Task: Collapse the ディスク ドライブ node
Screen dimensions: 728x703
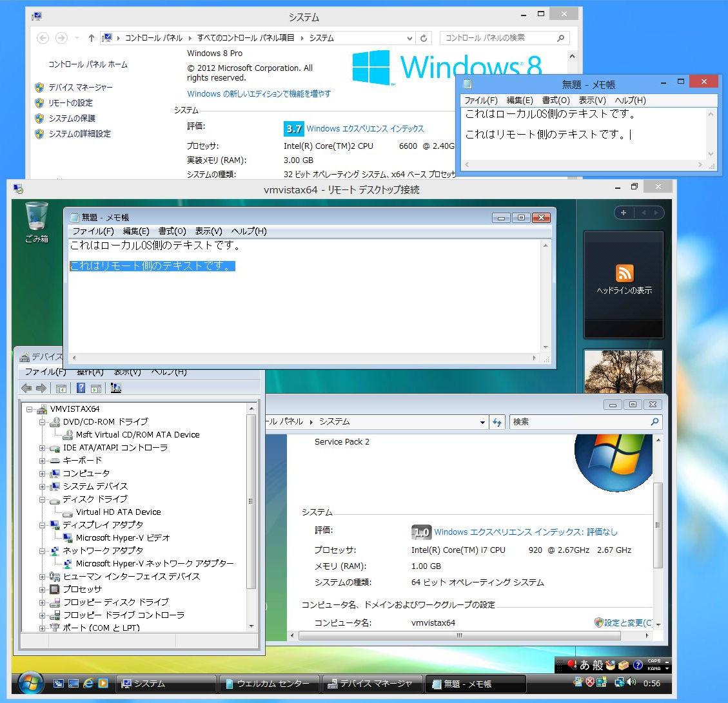Action: 43,500
